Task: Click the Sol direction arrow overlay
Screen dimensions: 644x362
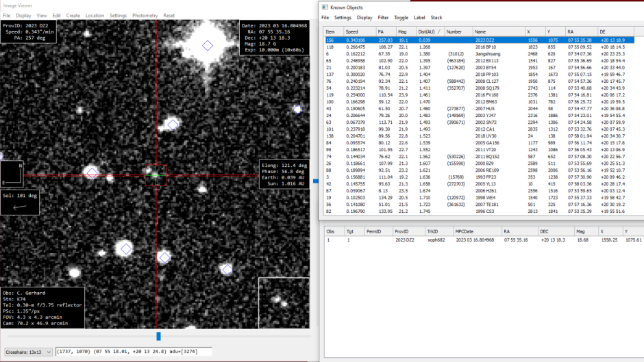Action: pyautogui.click(x=21, y=206)
